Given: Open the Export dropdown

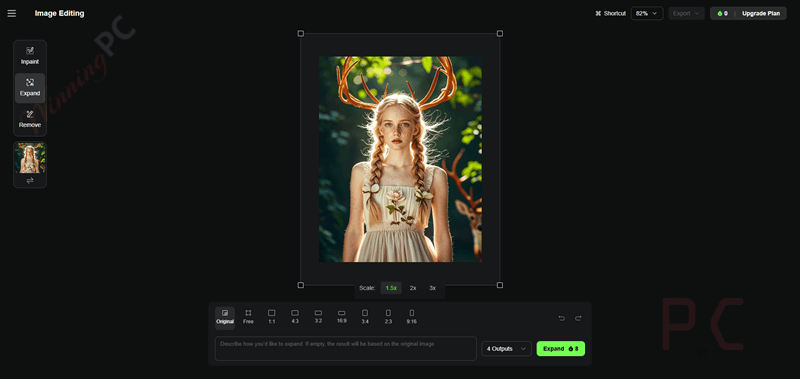Looking at the screenshot, I should point(686,13).
